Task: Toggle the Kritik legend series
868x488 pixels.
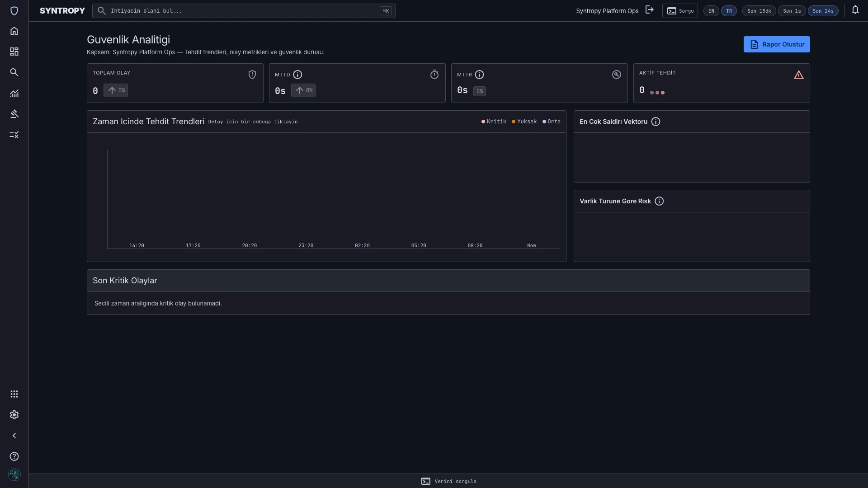Action: coord(494,122)
